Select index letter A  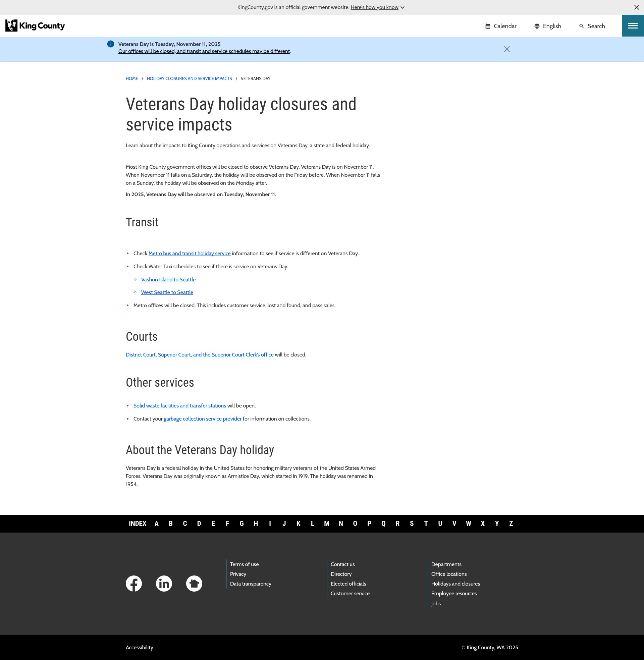pyautogui.click(x=157, y=524)
